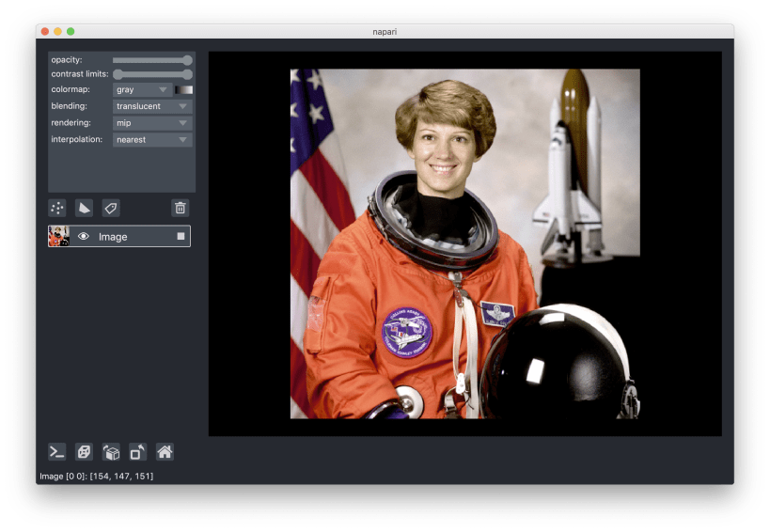
Task: Click the blending label
Action: (x=69, y=106)
